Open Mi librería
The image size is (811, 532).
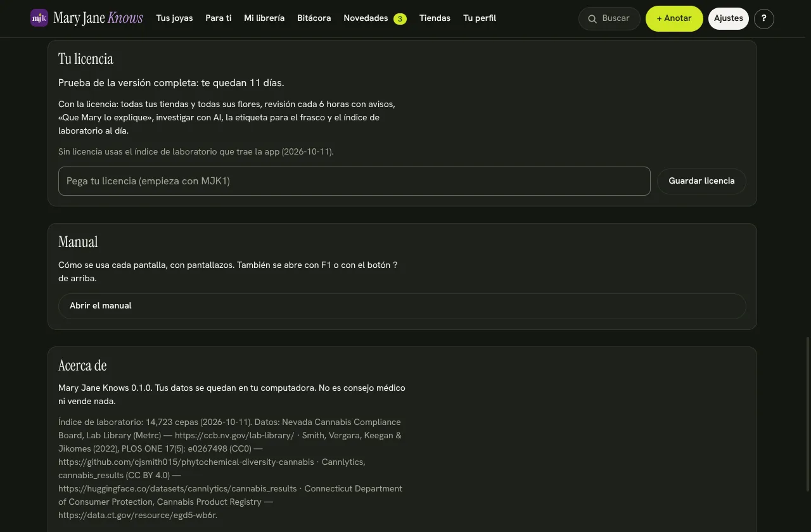(264, 18)
